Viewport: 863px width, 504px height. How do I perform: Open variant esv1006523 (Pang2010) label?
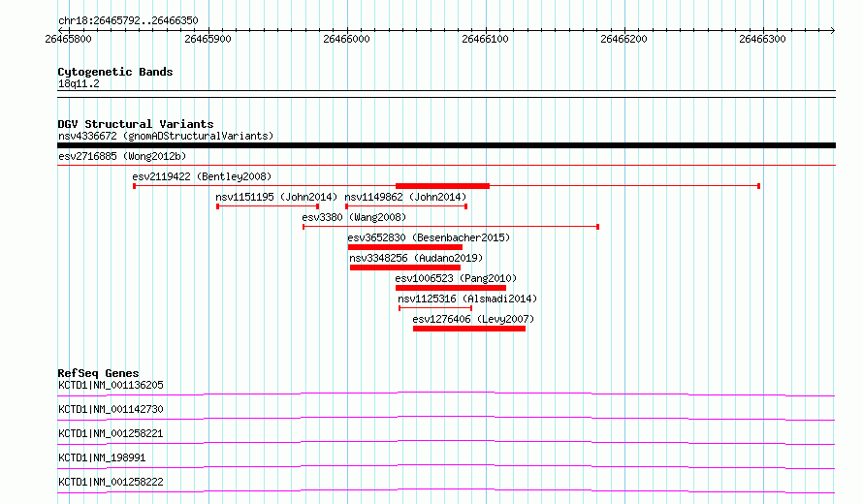point(456,278)
